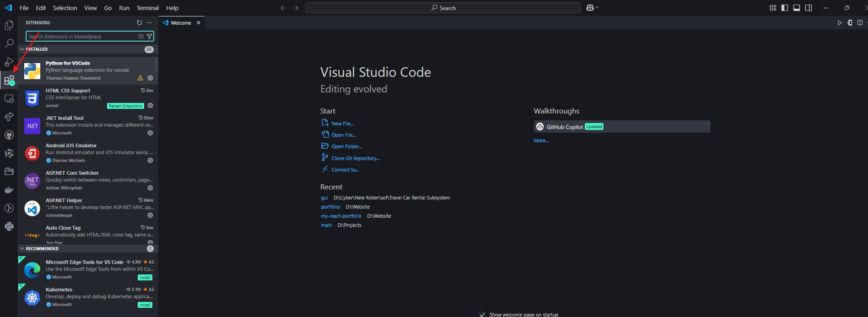Install the Kubernetes extension
Image resolution: width=868 pixels, height=317 pixels.
145,305
